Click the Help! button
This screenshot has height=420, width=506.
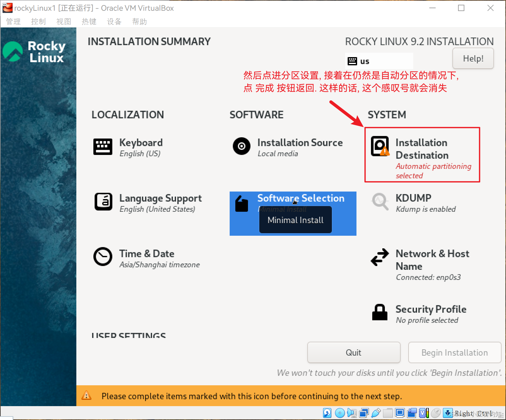coord(473,58)
